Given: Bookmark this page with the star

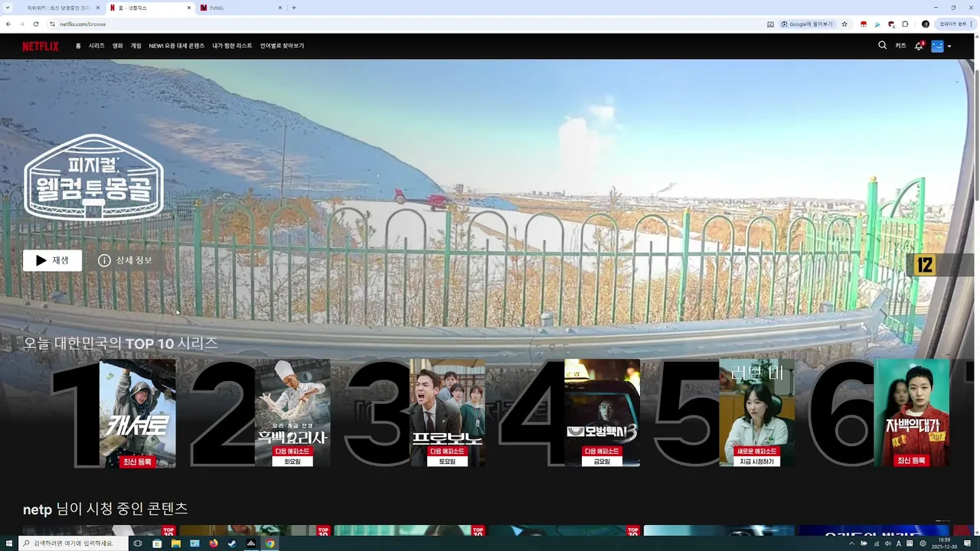Looking at the screenshot, I should click(x=844, y=24).
